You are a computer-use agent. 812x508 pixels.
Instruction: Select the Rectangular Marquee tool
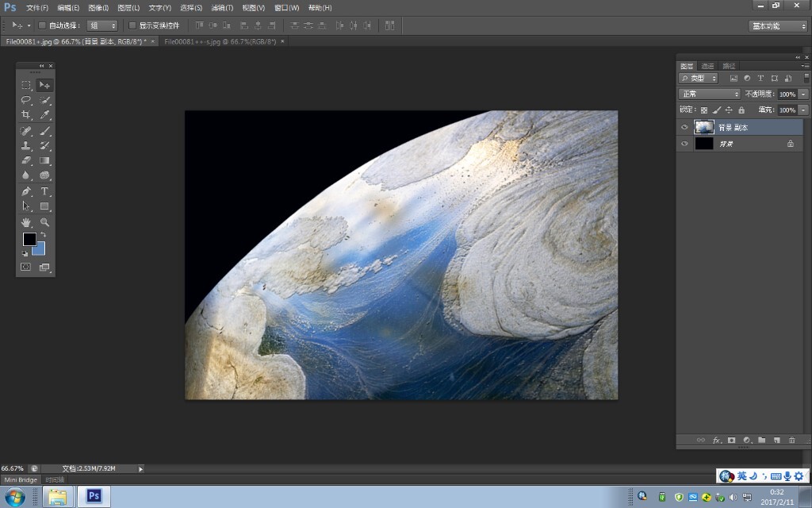tap(26, 85)
